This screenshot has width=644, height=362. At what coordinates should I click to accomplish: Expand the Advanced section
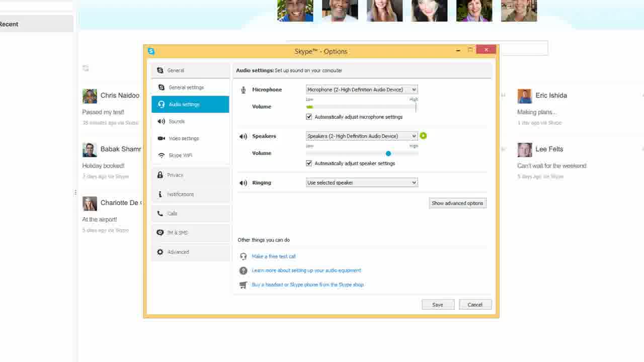click(x=191, y=252)
